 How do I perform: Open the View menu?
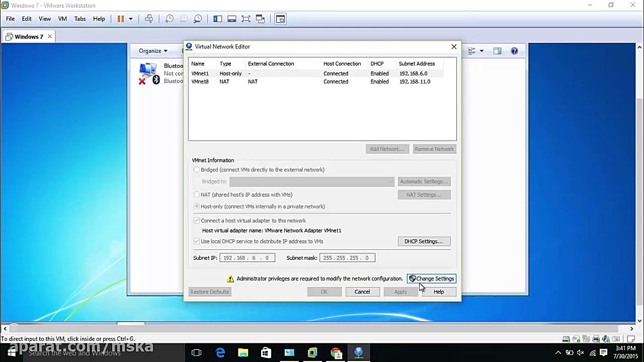(x=45, y=19)
